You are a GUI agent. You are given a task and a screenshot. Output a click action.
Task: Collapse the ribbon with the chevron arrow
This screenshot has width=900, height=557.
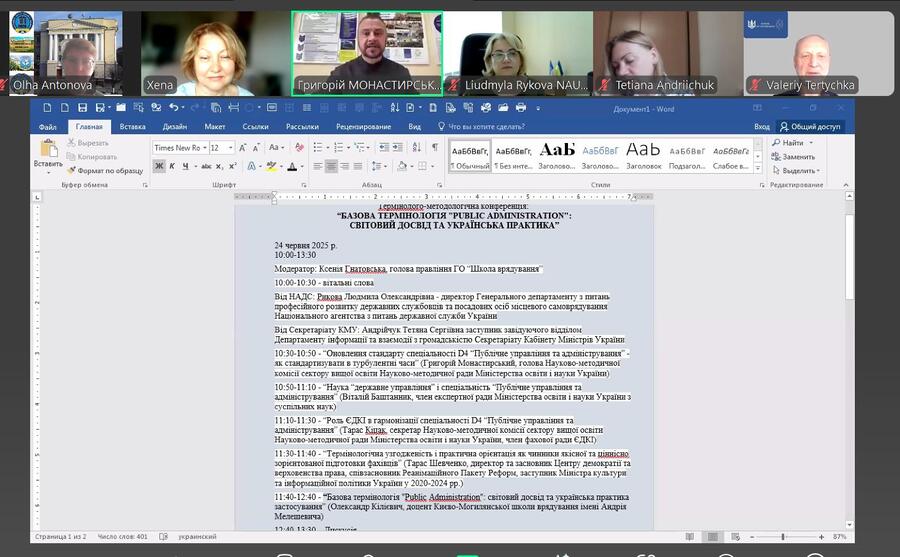coord(845,185)
